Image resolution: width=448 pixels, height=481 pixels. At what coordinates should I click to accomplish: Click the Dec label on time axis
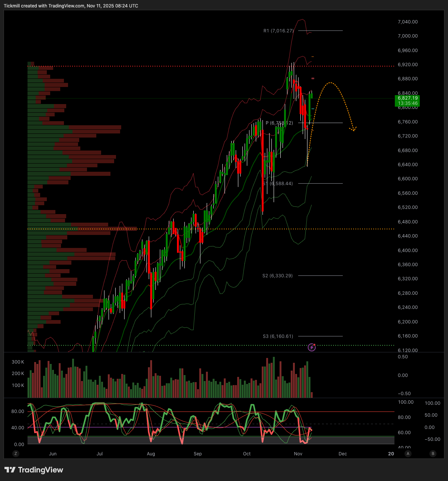tap(342, 454)
